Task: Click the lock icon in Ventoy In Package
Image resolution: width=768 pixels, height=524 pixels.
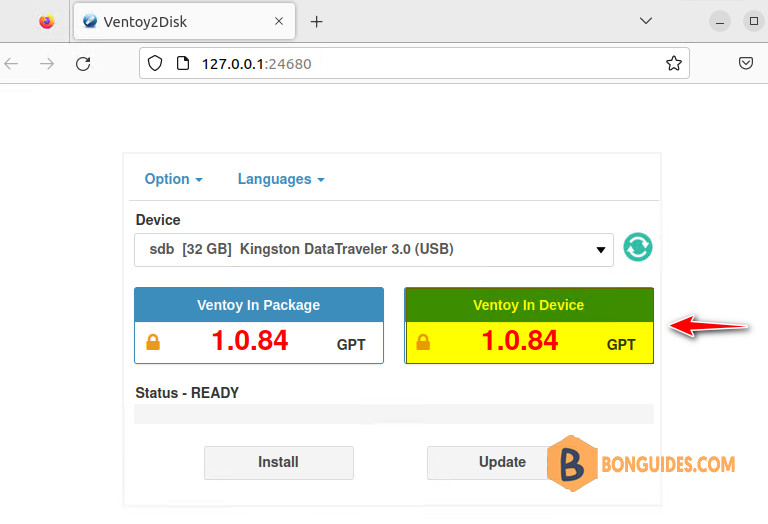Action: pos(153,342)
